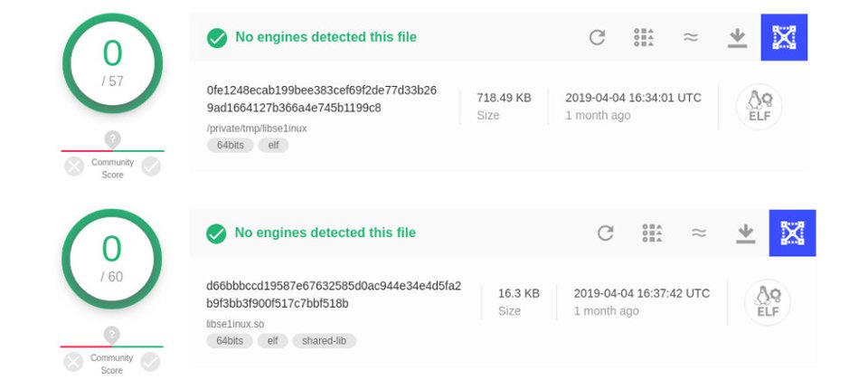Vote harmless on second file's community score
Image resolution: width=868 pixels, height=380 pixels.
click(x=150, y=362)
